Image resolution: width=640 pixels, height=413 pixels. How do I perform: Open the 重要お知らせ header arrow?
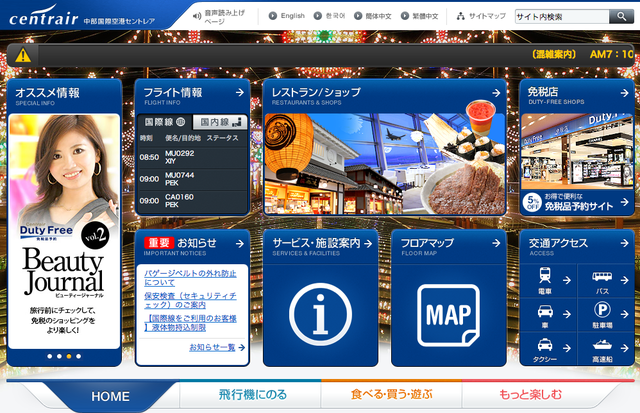click(240, 244)
